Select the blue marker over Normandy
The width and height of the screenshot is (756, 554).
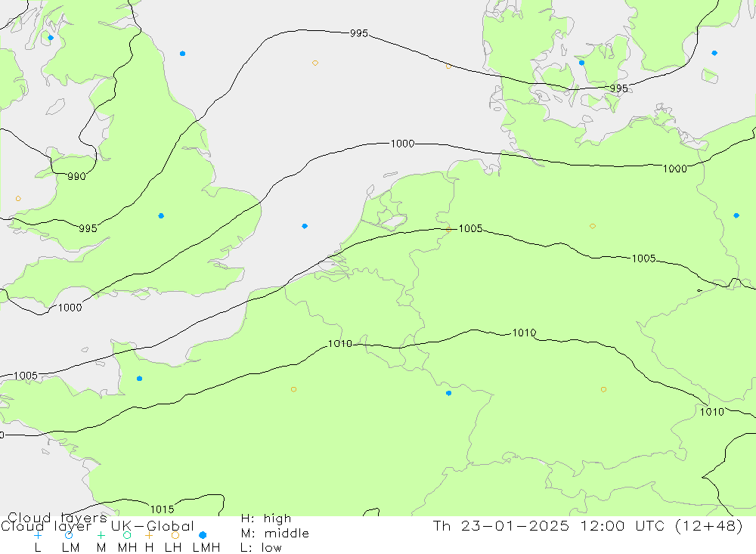coord(139,379)
